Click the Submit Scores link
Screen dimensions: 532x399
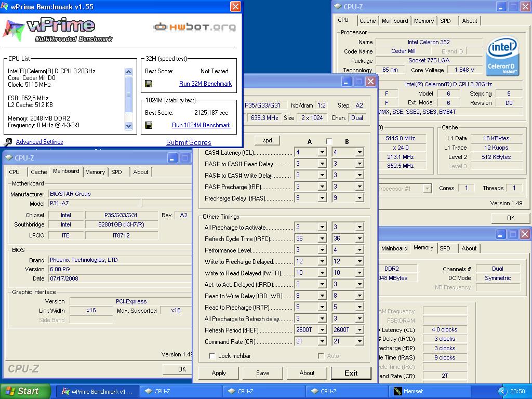point(189,142)
